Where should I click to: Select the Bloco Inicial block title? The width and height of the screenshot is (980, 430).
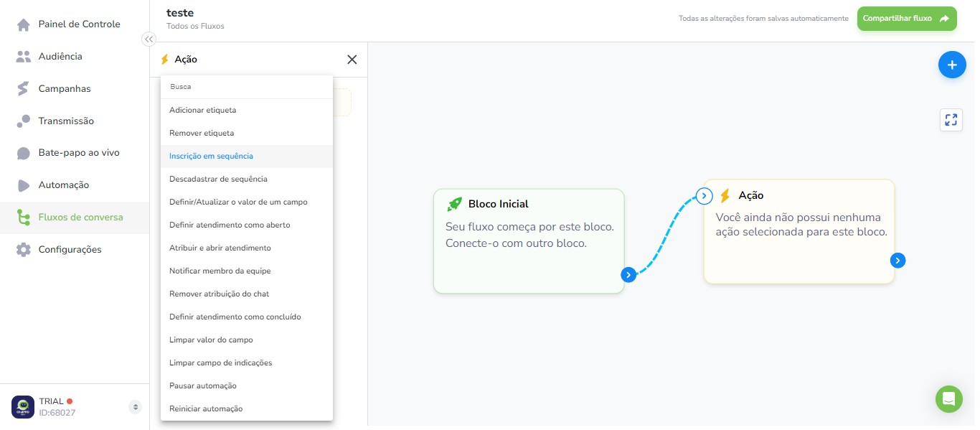pyautogui.click(x=499, y=204)
